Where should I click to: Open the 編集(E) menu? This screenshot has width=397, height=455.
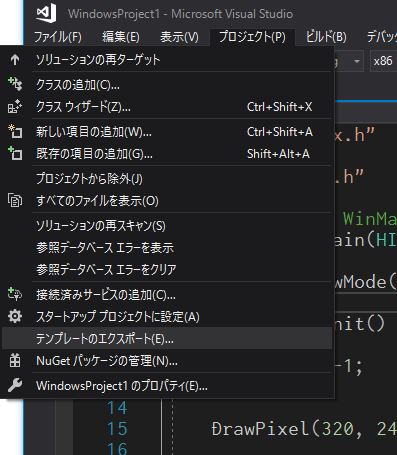pos(121,37)
